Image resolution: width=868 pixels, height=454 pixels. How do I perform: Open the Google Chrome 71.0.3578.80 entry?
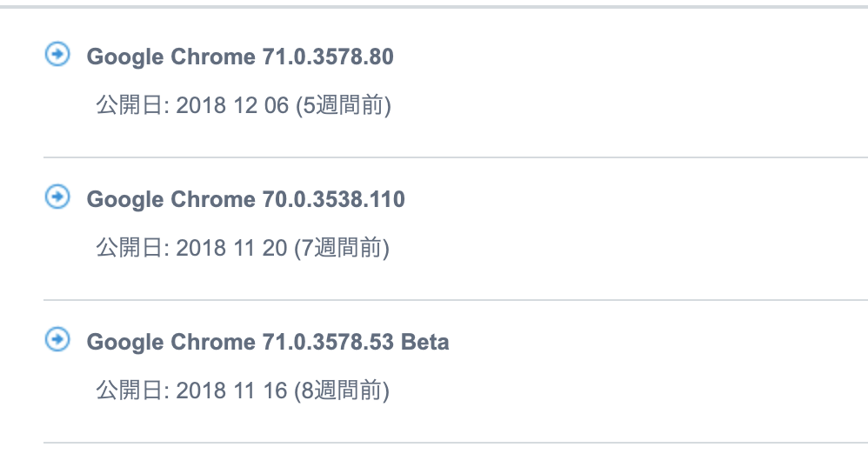240,57
